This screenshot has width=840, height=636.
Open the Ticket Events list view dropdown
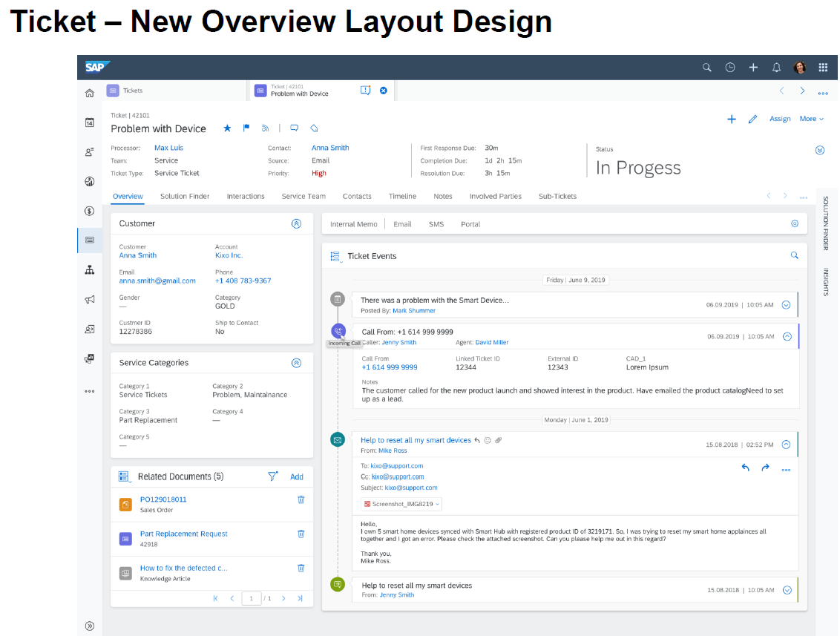coord(335,257)
